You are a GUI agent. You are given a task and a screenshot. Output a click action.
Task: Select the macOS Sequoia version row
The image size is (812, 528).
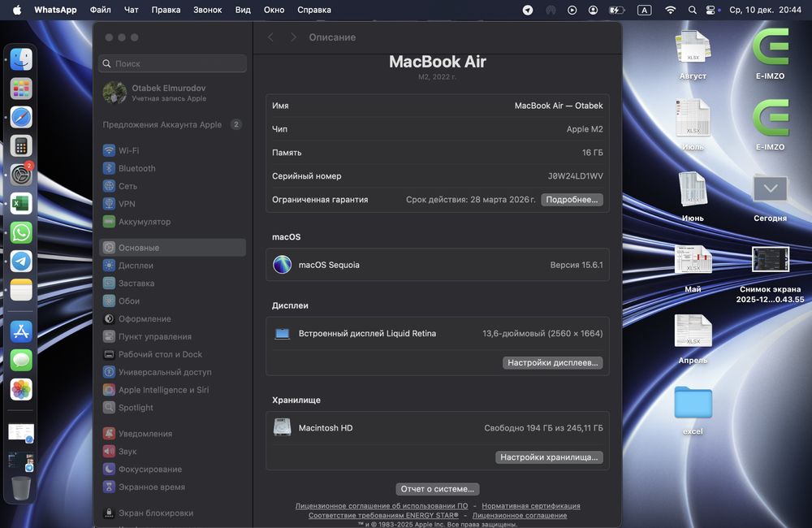(438, 265)
